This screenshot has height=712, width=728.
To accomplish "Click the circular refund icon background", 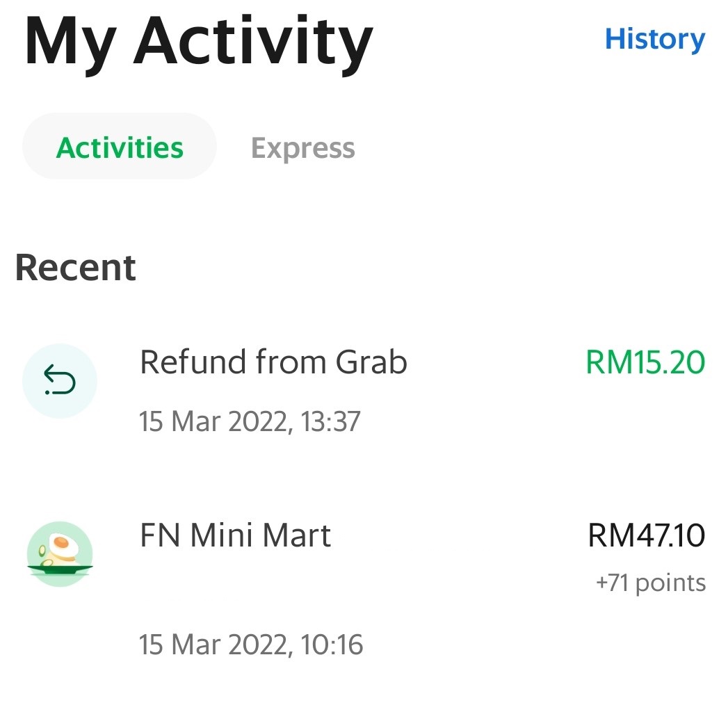I will coord(59,381).
